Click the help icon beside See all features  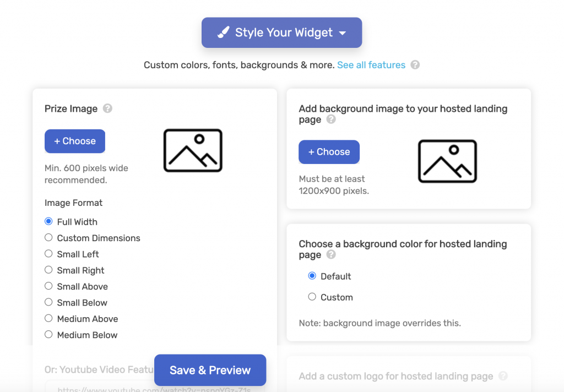click(415, 65)
